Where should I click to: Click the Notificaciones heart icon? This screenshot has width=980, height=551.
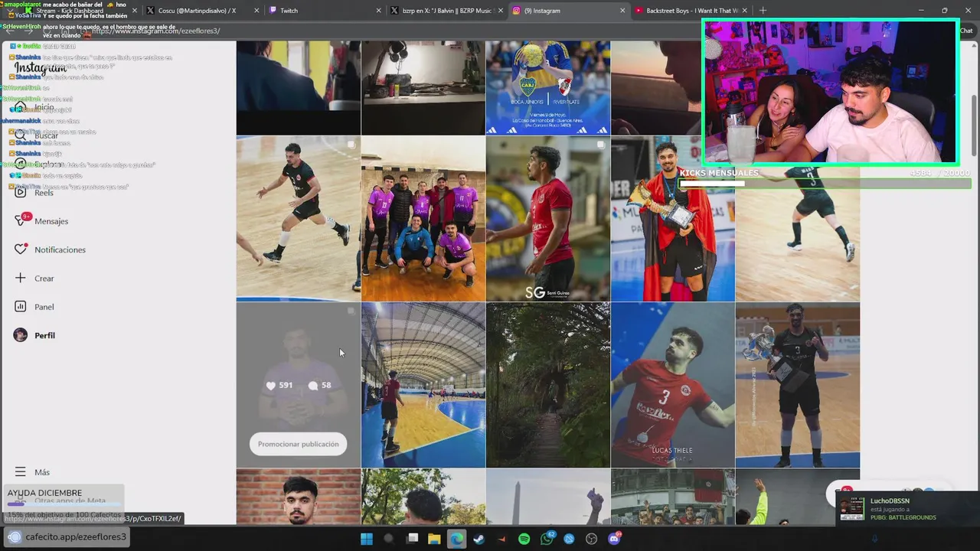click(x=21, y=249)
